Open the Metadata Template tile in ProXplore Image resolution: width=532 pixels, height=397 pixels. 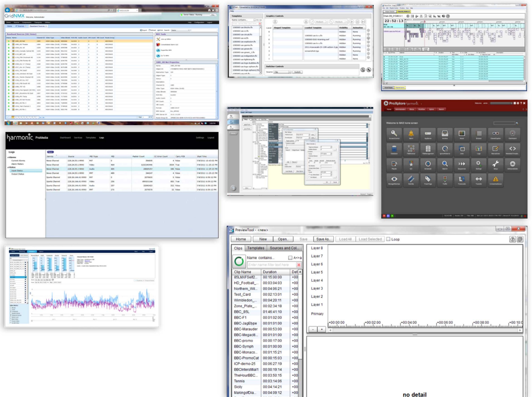point(512,150)
